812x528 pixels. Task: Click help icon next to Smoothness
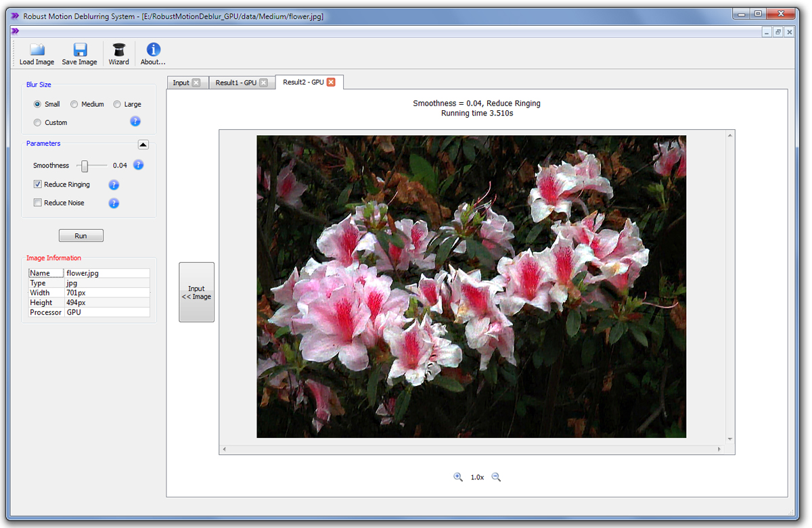point(139,165)
